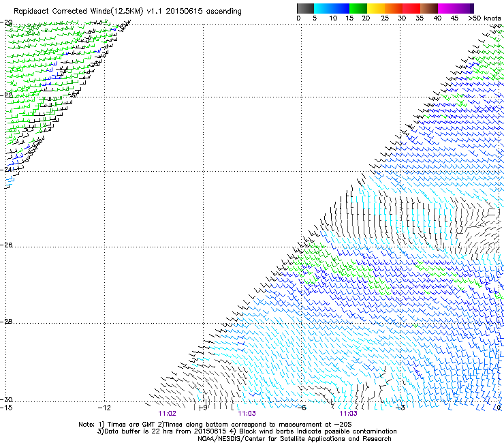Click the green 15-20 knots color band
The width and height of the screenshot is (504, 443).
tap(358, 8)
